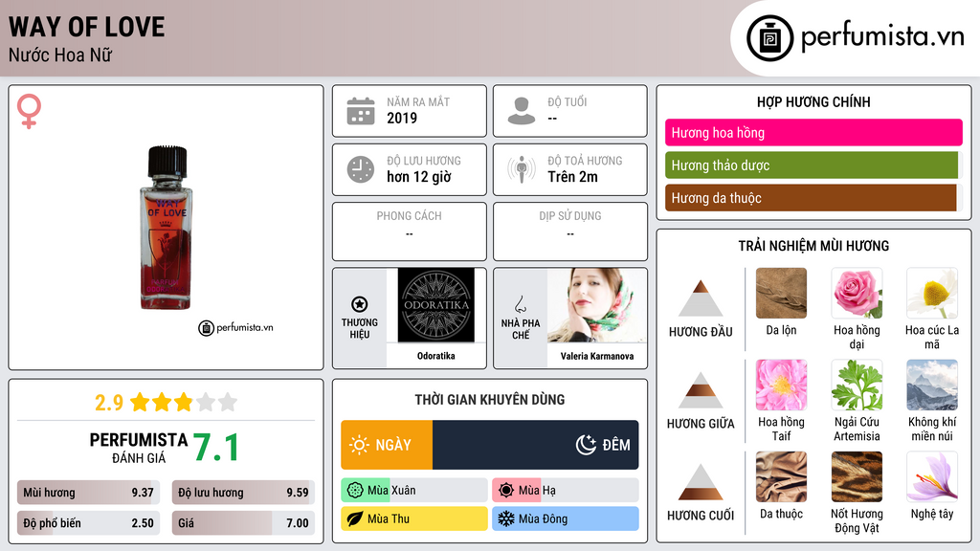This screenshot has width=980, height=551.
Task: Open the Valeria Karmanova perfumer name link
Action: pyautogui.click(x=597, y=356)
